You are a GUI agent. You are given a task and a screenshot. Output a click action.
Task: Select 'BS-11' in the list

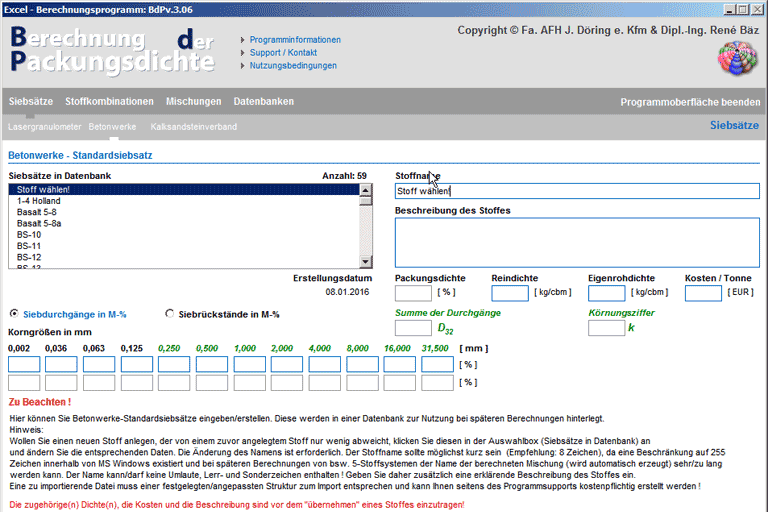pyautogui.click(x=184, y=246)
